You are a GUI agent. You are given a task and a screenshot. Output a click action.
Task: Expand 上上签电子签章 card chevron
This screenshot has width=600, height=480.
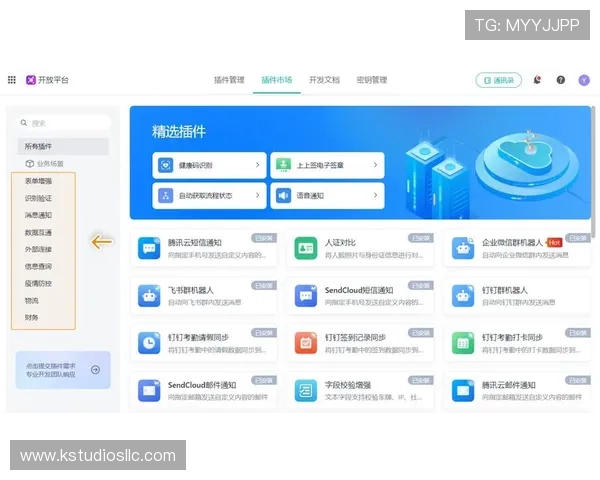point(375,165)
